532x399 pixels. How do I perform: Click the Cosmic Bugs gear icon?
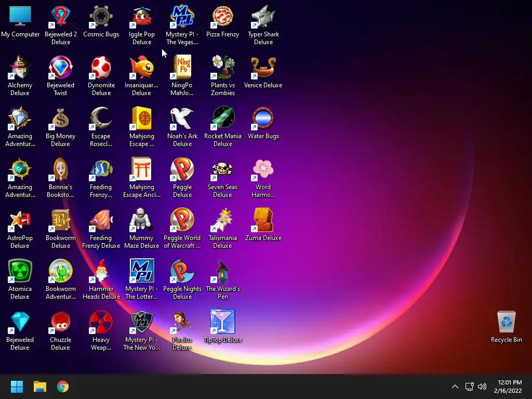(x=101, y=16)
